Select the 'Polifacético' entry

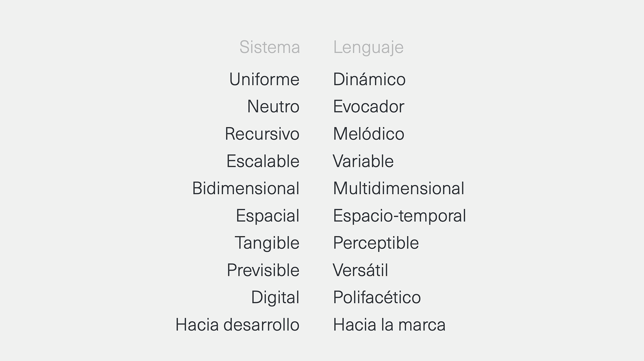point(377,297)
